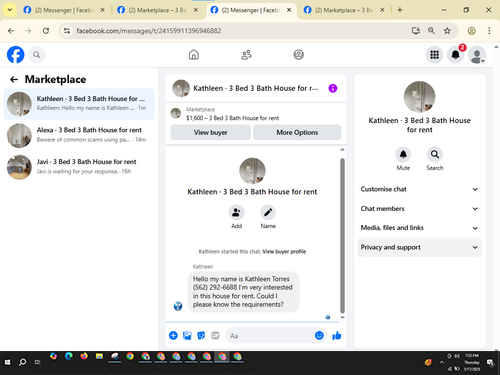The width and height of the screenshot is (500, 375).
Task: Choose a sticker from the composer
Action: tap(201, 335)
